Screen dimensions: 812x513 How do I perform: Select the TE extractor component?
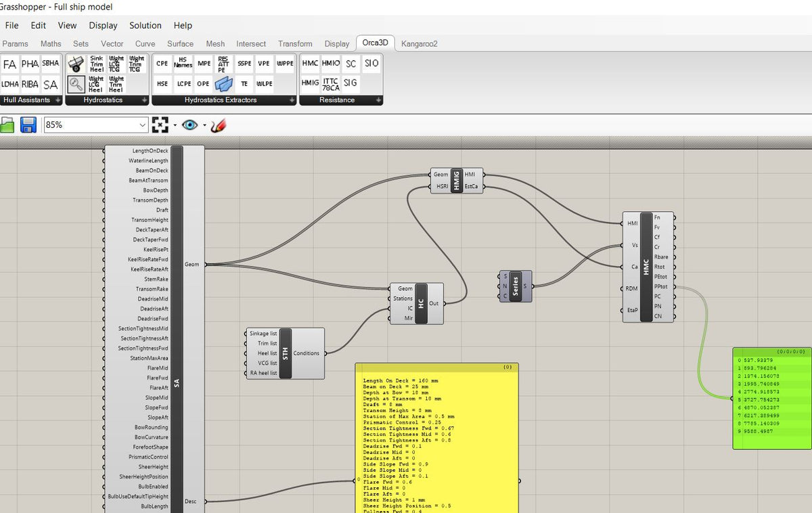click(x=244, y=84)
